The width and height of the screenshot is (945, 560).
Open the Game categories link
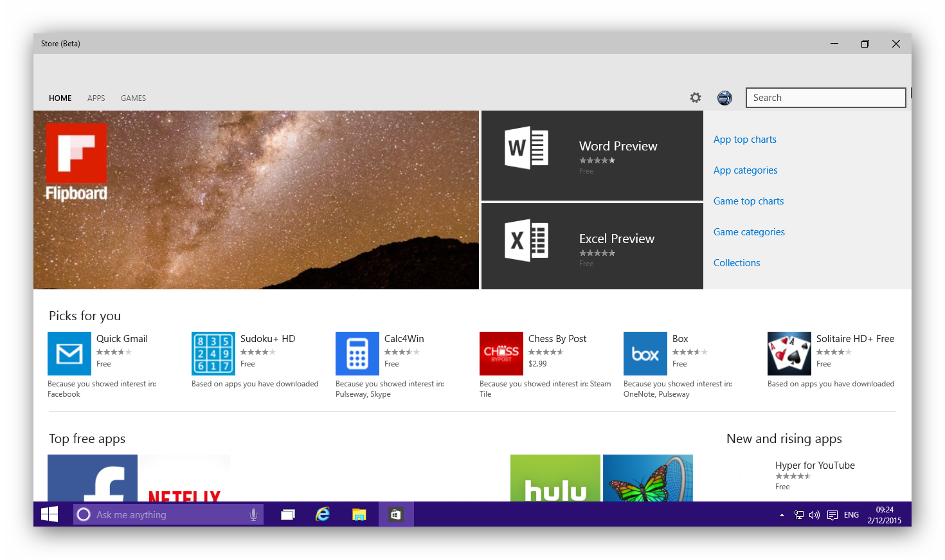tap(750, 232)
